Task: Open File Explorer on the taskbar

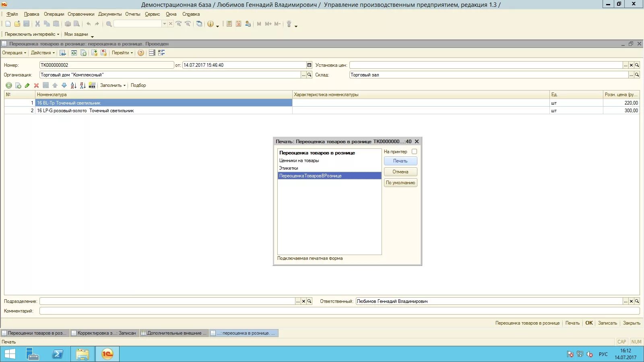Action: pos(82,354)
